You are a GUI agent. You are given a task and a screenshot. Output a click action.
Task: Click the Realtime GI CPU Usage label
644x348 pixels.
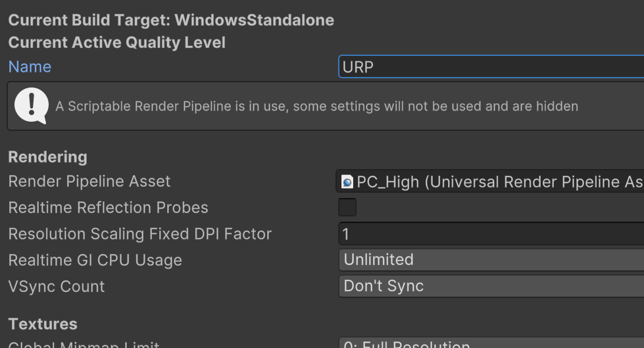[x=95, y=261]
